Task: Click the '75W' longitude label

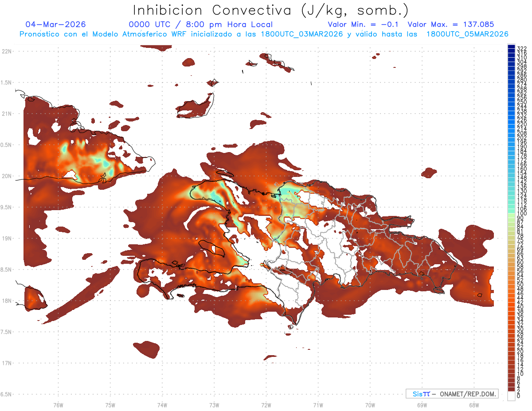Action: tap(110, 405)
